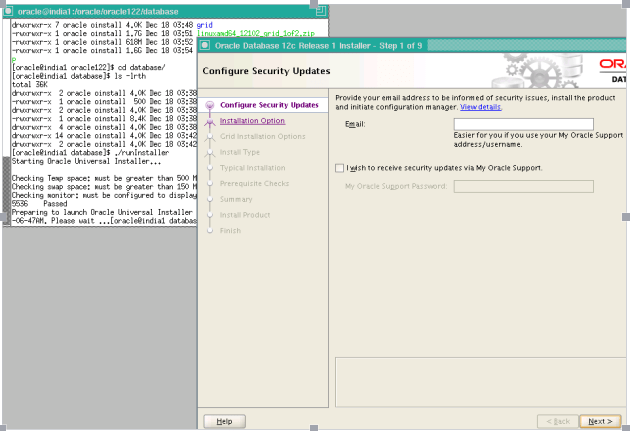Click 'linuxamd64_12102_grid_1of2.zip' in terminal
The image size is (630, 431).
pyautogui.click(x=256, y=33)
